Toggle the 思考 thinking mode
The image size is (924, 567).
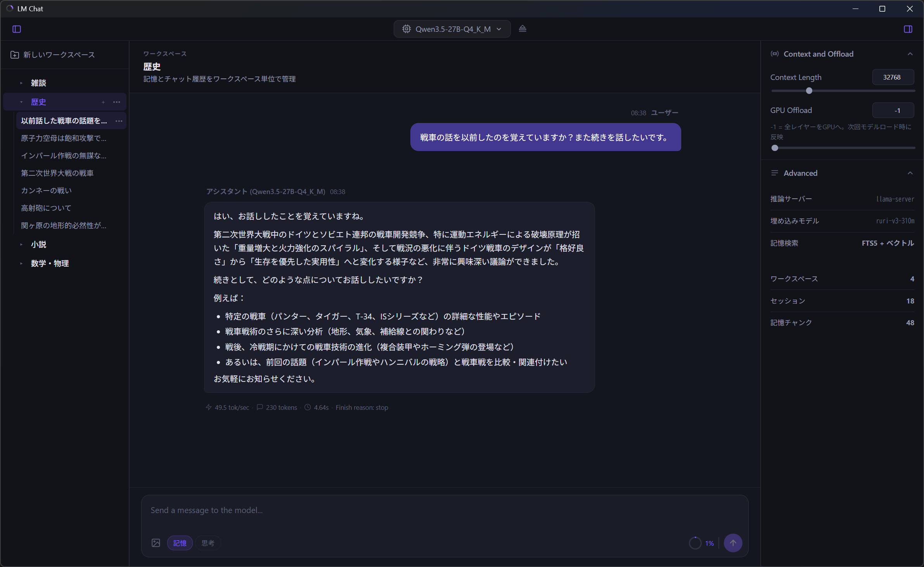coord(208,543)
